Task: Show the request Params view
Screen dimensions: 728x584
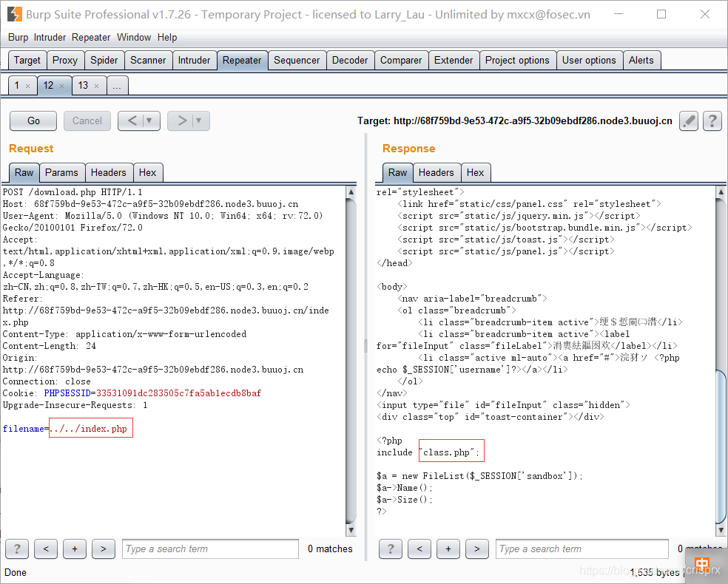Action: tap(61, 173)
